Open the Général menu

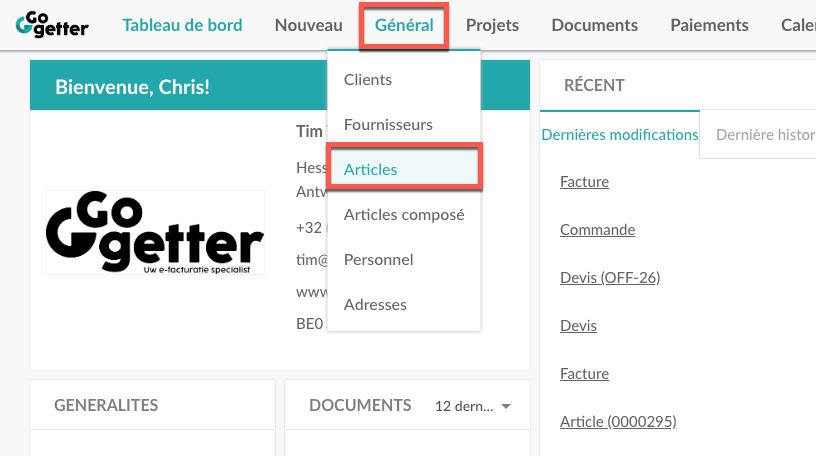[x=404, y=25]
